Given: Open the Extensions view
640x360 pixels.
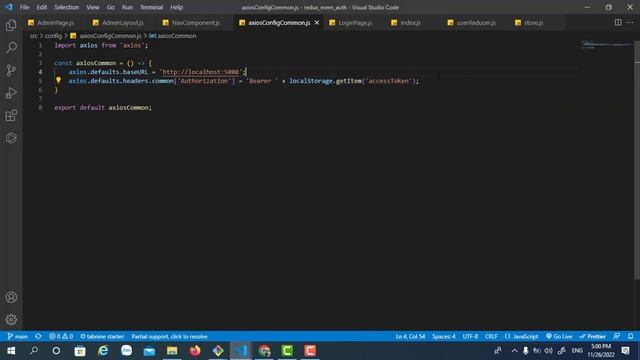Looking at the screenshot, I should tap(11, 116).
